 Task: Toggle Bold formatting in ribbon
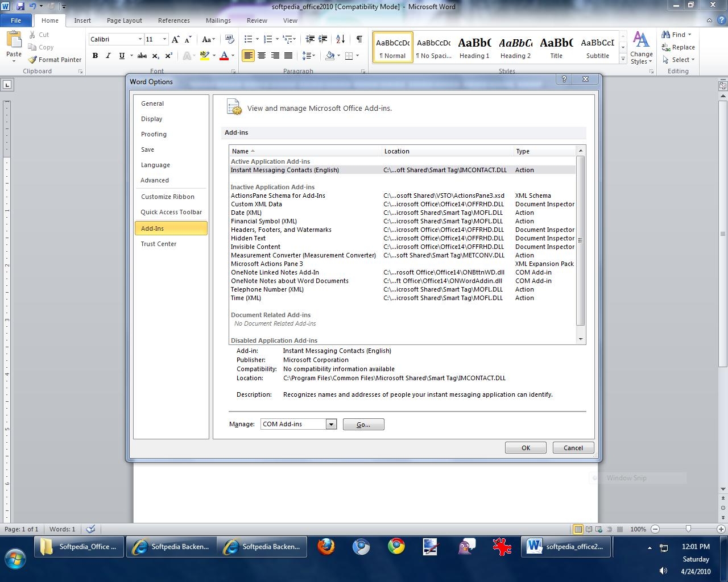95,56
